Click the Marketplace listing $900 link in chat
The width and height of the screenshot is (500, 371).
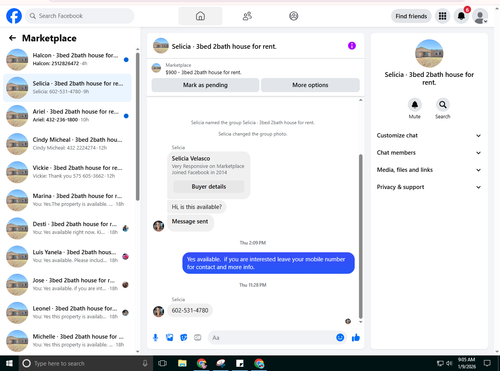(x=203, y=72)
